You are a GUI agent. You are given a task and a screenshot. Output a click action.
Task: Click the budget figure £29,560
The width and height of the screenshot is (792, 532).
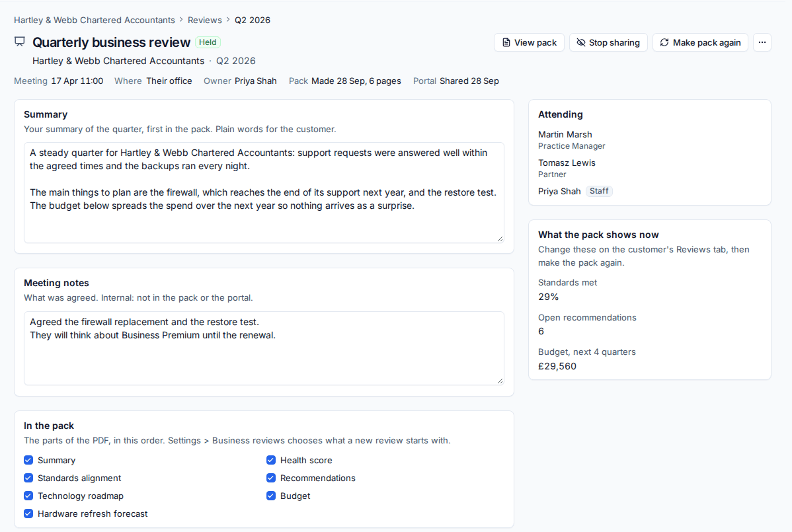click(557, 366)
